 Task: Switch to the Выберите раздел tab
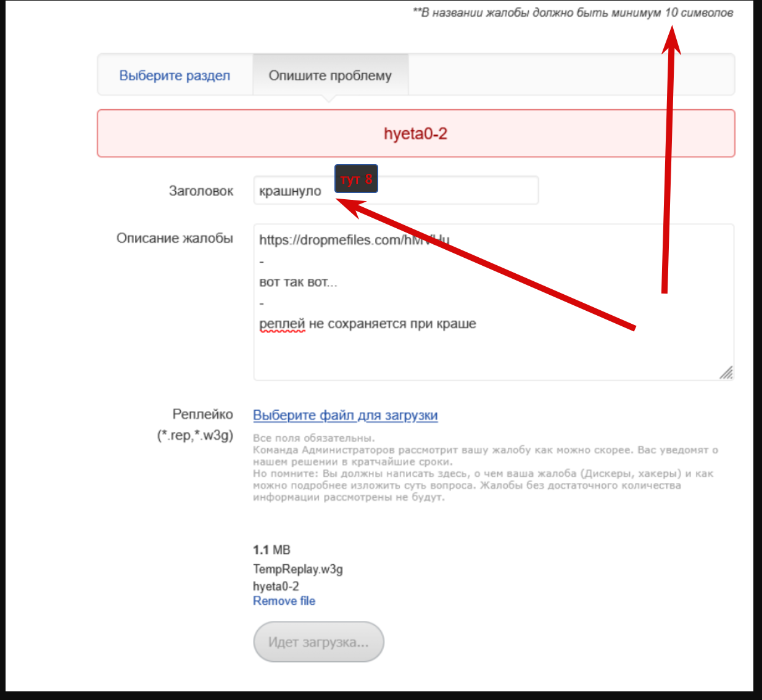pos(175,75)
